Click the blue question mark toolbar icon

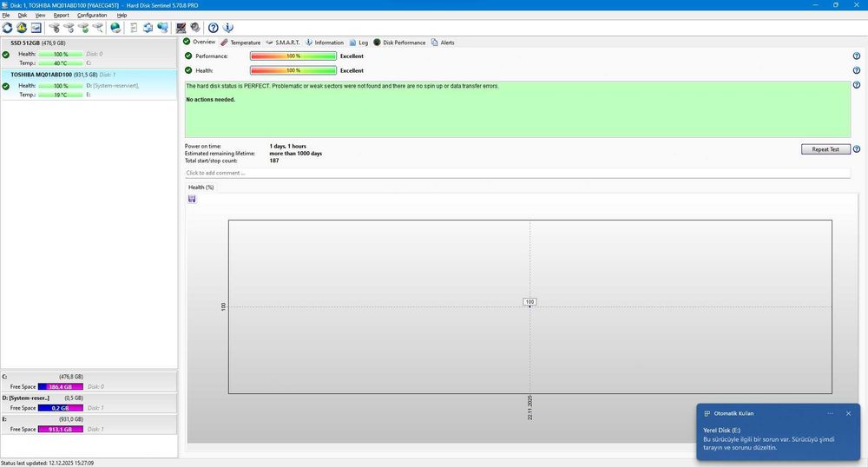(214, 28)
